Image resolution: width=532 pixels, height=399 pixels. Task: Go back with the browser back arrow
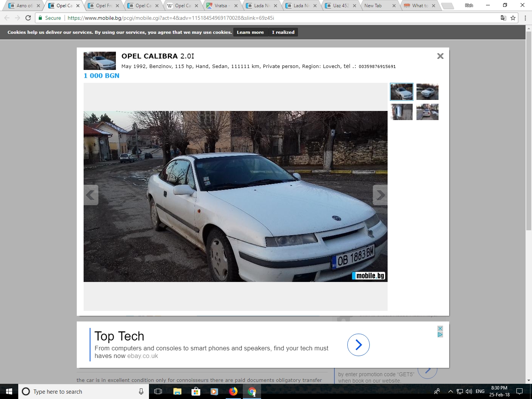[x=7, y=18]
